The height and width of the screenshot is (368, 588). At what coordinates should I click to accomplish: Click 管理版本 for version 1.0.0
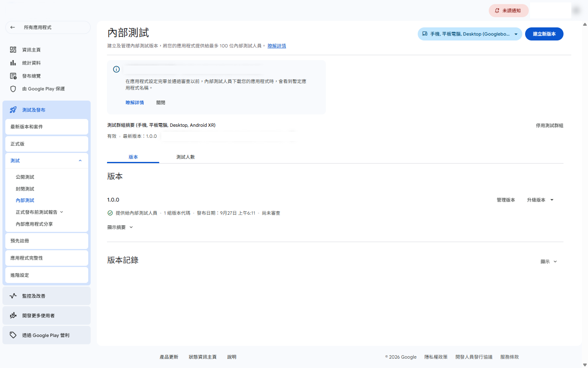[506, 200]
